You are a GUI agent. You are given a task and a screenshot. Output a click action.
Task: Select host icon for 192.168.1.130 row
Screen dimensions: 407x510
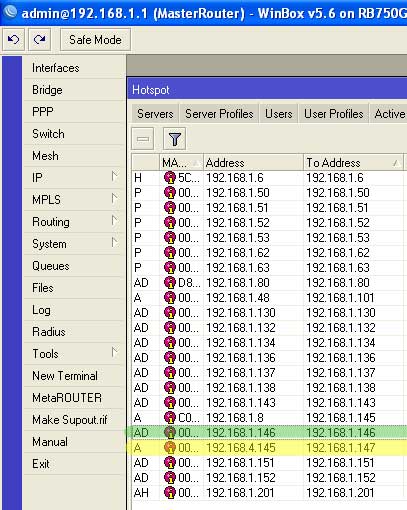click(x=170, y=313)
